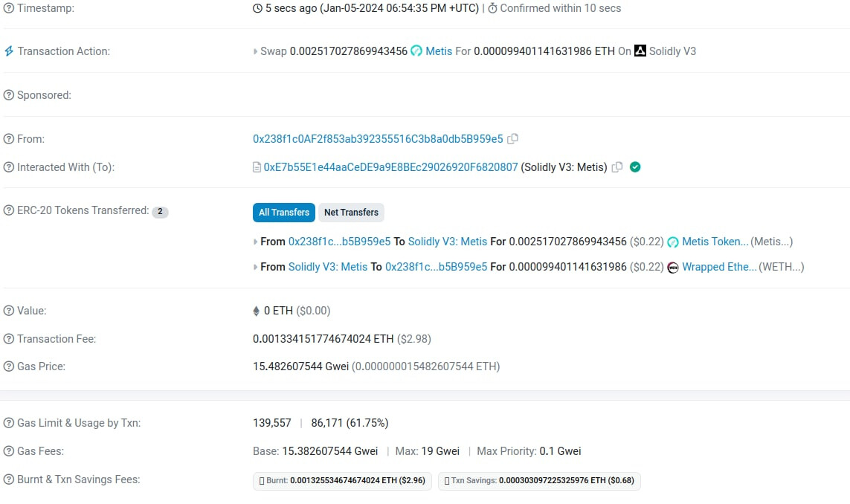Click the help icon beside Sponsored
Viewport: 850px width, 504px height.
[x=9, y=95]
